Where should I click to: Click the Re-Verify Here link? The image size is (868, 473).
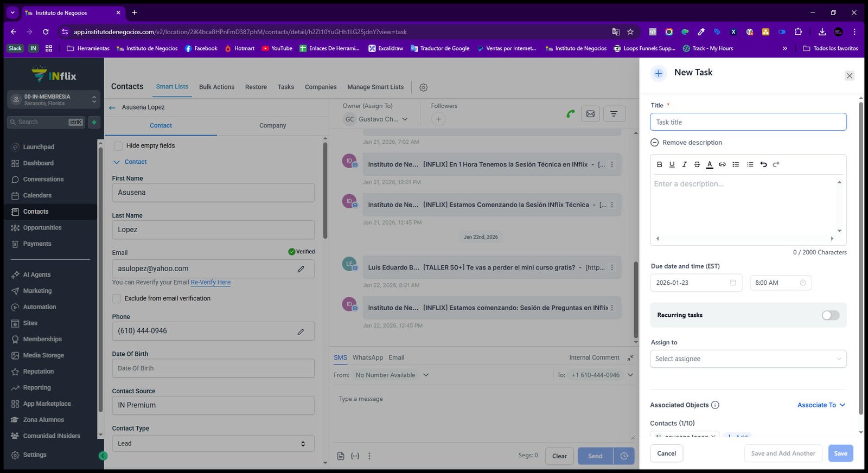(x=210, y=283)
